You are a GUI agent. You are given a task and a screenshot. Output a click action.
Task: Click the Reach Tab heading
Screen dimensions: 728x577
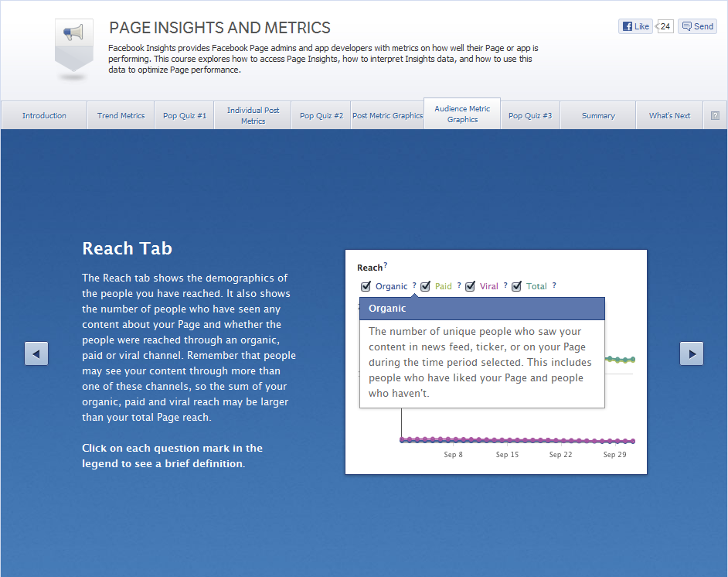point(128,248)
